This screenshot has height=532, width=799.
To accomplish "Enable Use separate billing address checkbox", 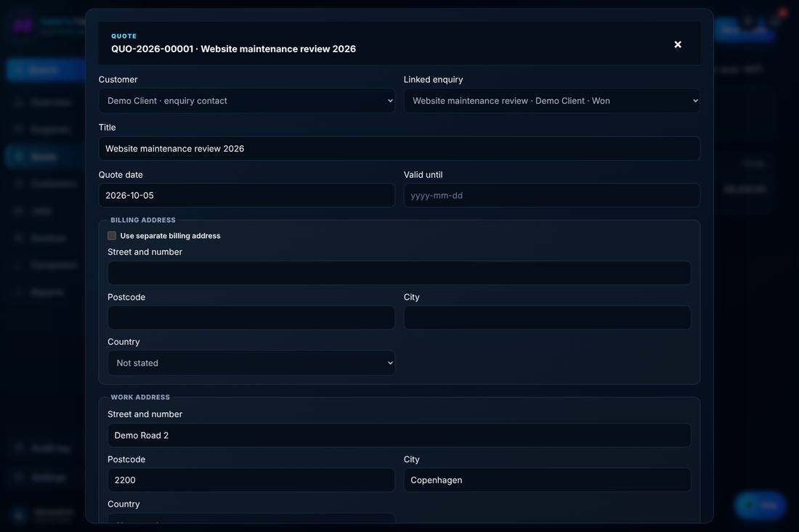I will click(112, 236).
